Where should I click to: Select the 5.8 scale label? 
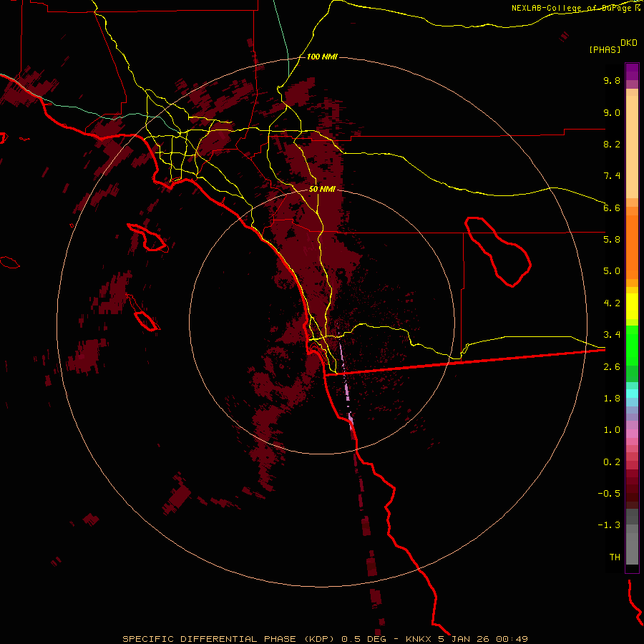click(x=612, y=240)
